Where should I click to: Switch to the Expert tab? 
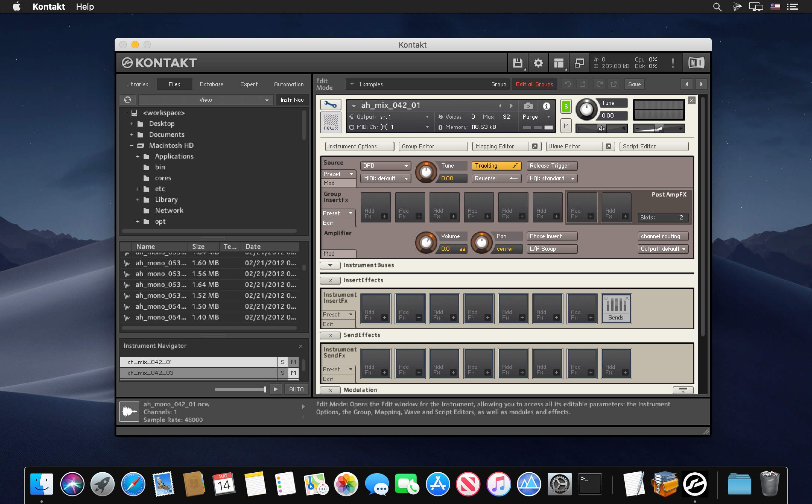249,84
